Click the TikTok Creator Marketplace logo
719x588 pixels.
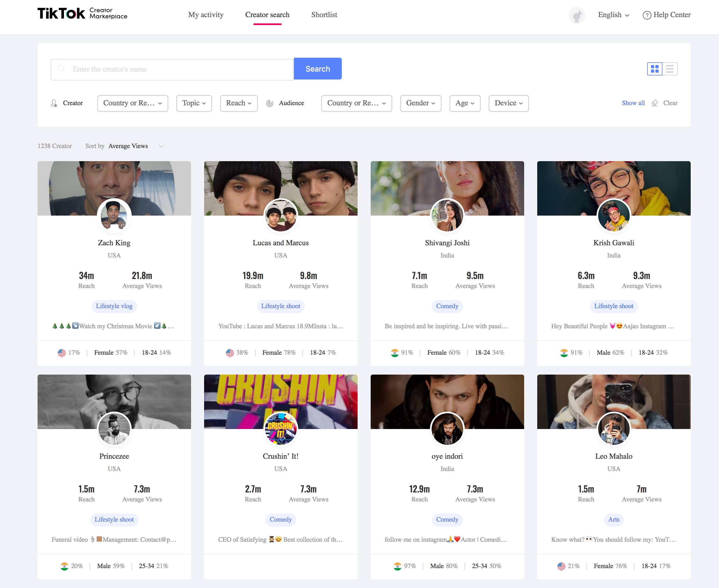point(82,14)
